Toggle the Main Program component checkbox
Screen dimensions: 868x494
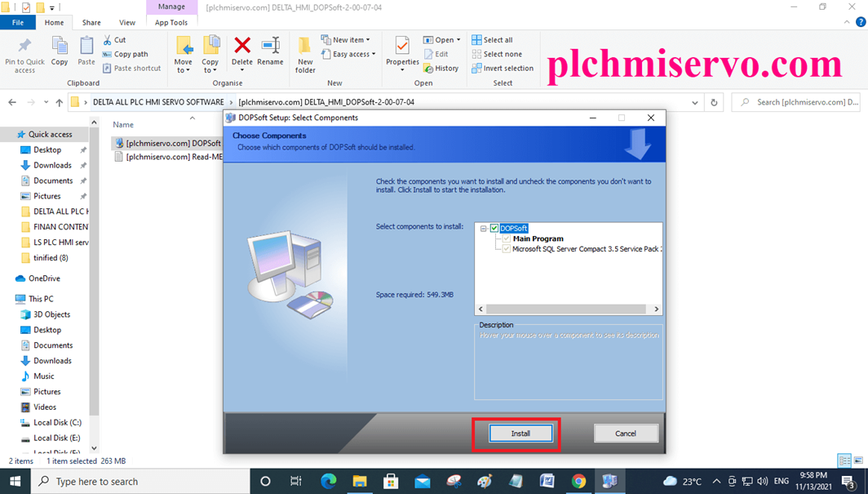click(x=506, y=238)
